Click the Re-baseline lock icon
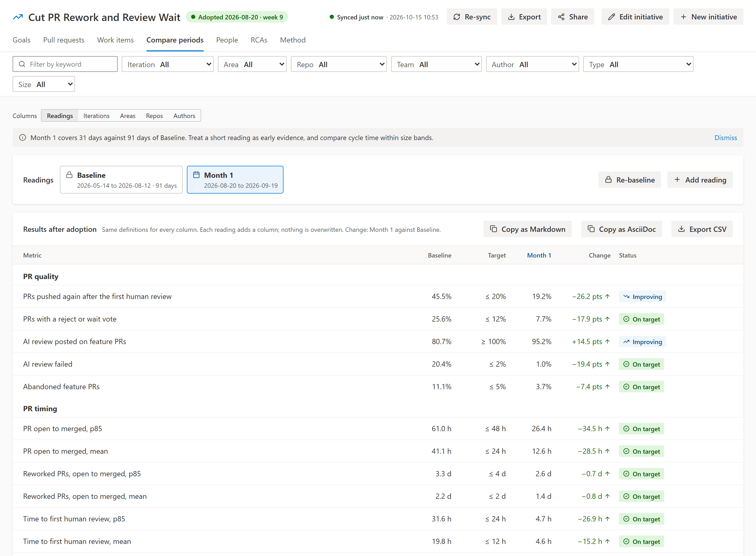The image size is (756, 556). 608,180
